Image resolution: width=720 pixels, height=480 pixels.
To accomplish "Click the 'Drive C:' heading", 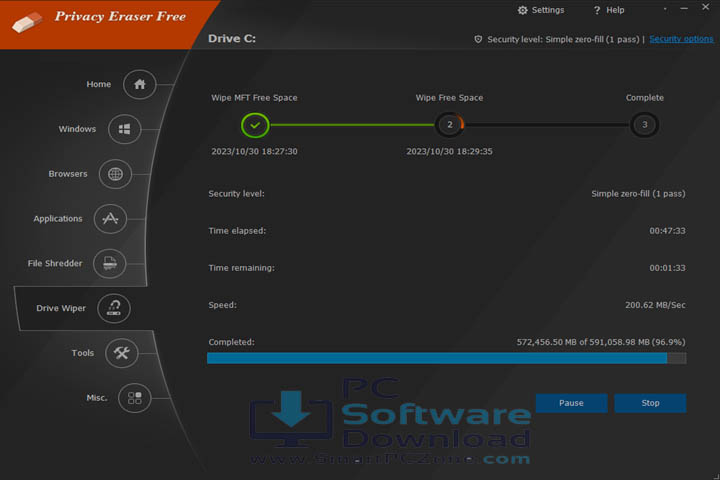I will (232, 39).
